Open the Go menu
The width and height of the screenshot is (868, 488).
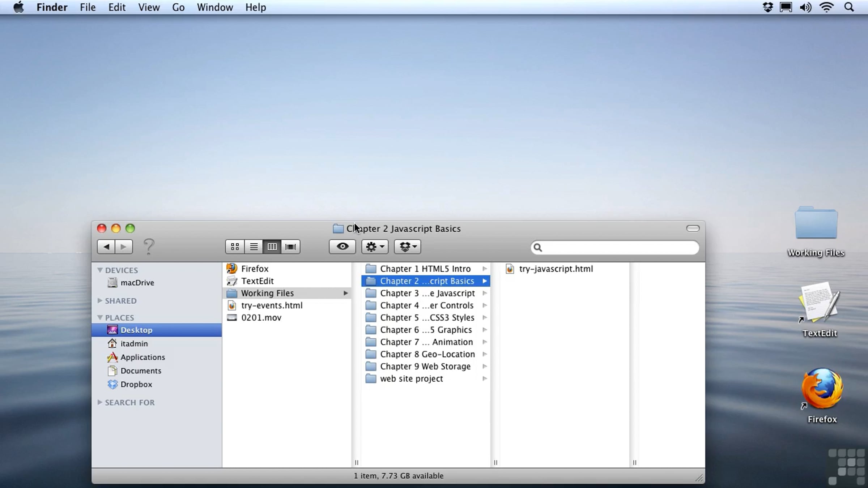[x=178, y=7]
